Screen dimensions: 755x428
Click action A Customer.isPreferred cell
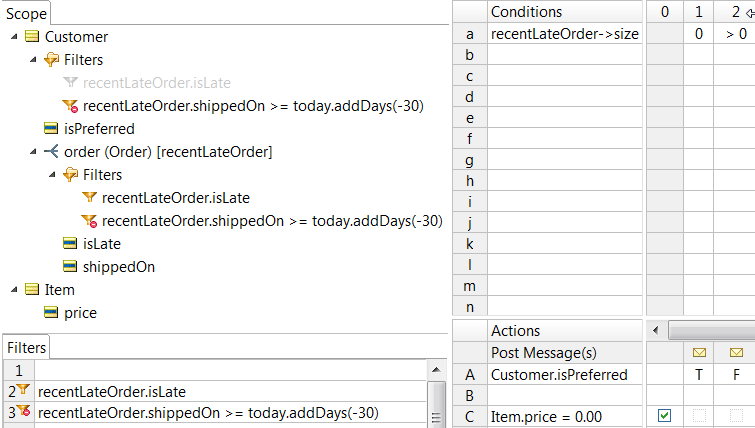(x=565, y=375)
